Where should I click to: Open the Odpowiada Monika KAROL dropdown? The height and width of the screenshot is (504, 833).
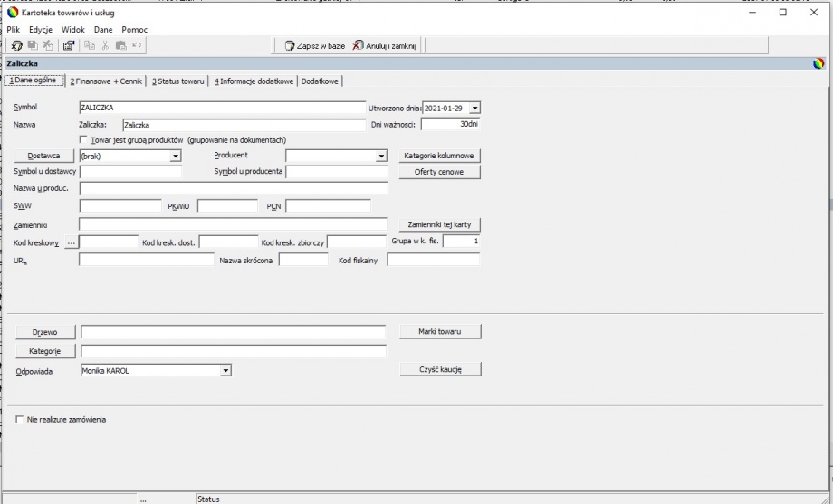click(225, 371)
